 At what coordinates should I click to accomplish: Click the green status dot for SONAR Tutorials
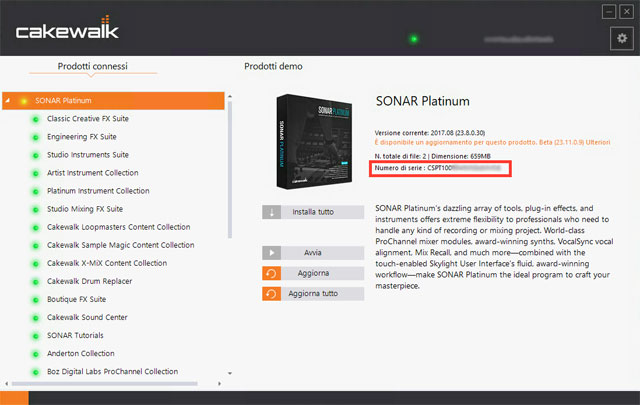36,336
